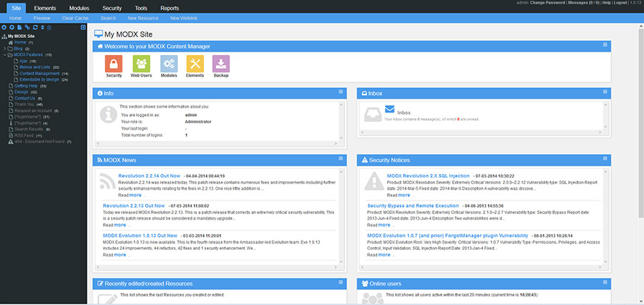
Task: Click the Expand tree icon in sidebar toolbar
Action: 4,27
